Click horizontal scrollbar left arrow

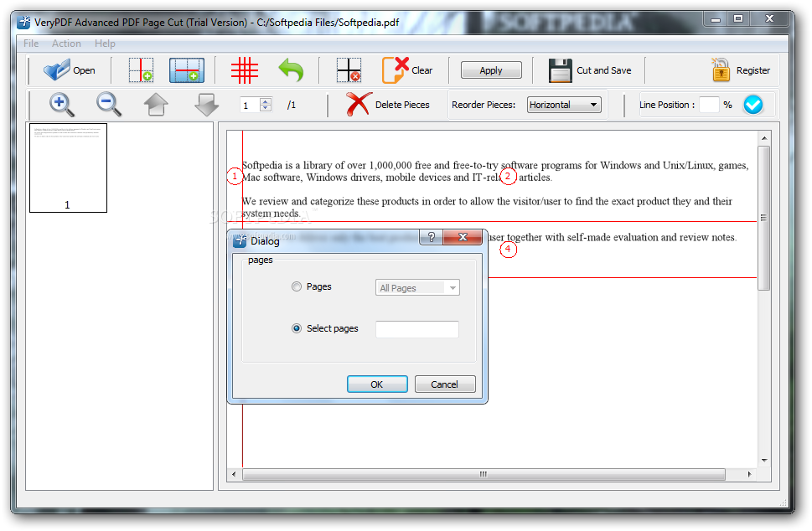click(234, 475)
